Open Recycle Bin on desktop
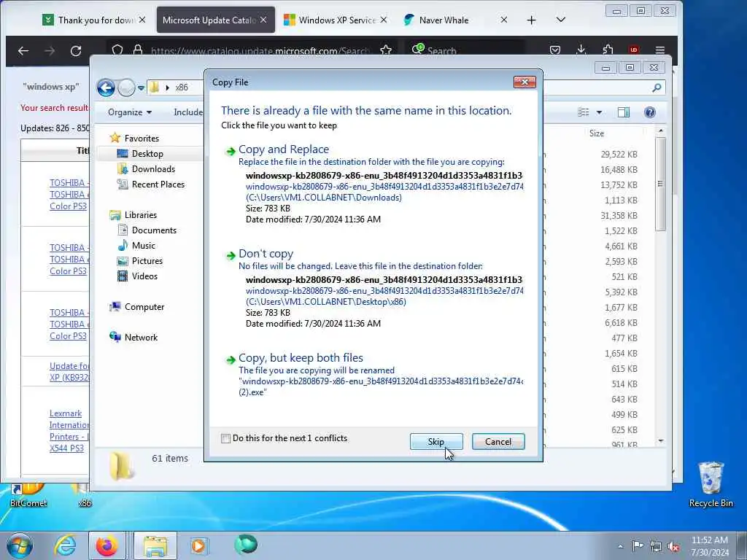The height and width of the screenshot is (560, 747). pyautogui.click(x=711, y=484)
